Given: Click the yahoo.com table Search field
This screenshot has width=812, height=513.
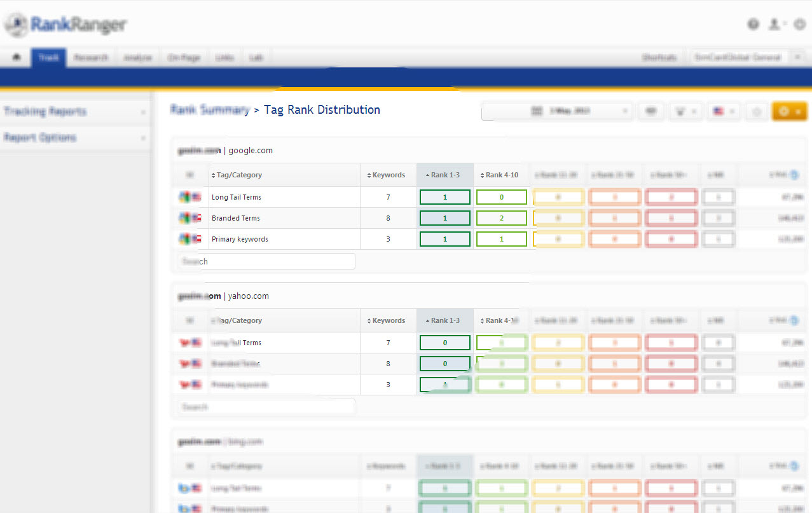Looking at the screenshot, I should point(266,407).
